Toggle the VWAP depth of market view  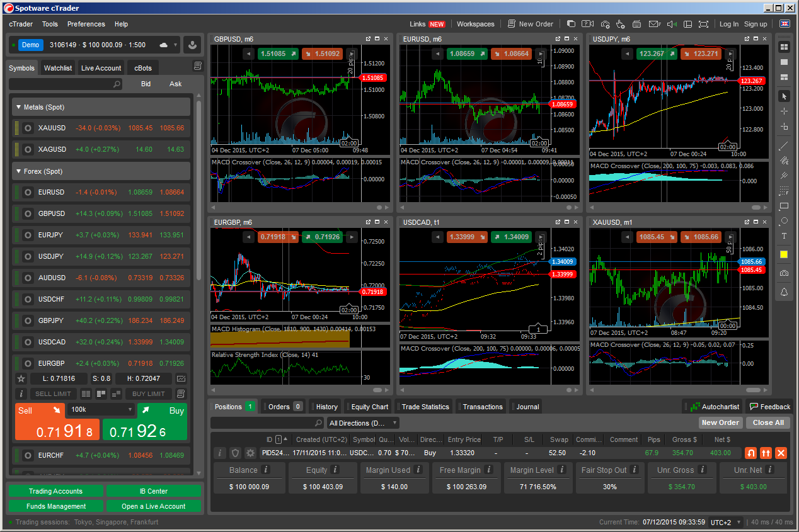(116, 393)
